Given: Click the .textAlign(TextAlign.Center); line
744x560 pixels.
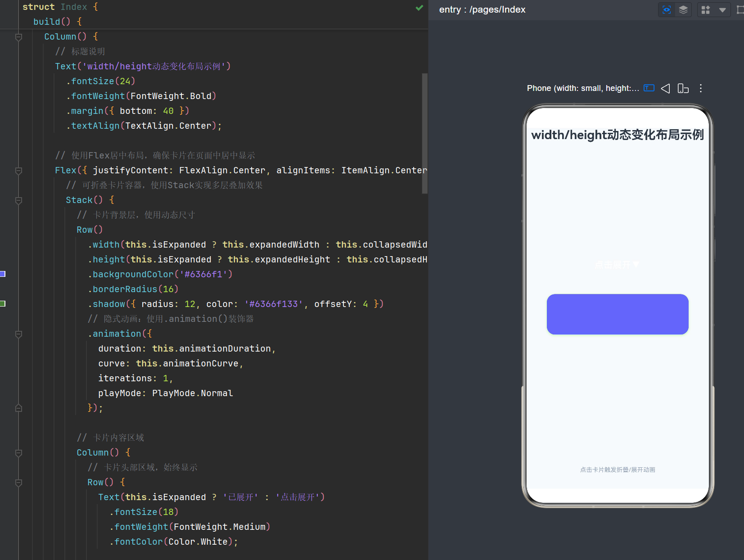Looking at the screenshot, I should point(144,126).
